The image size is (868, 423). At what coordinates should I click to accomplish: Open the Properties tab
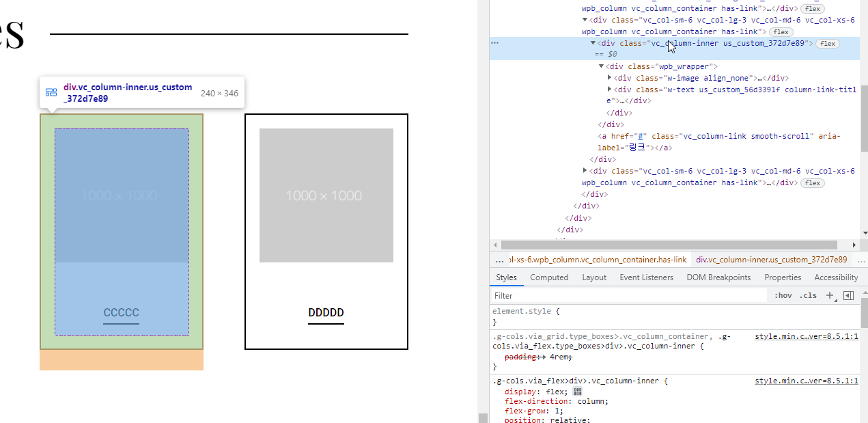[x=783, y=277]
